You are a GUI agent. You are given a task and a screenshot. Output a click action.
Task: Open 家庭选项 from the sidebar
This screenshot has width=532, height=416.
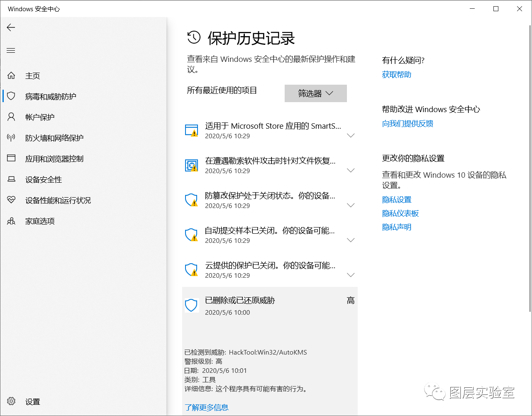[x=40, y=221]
